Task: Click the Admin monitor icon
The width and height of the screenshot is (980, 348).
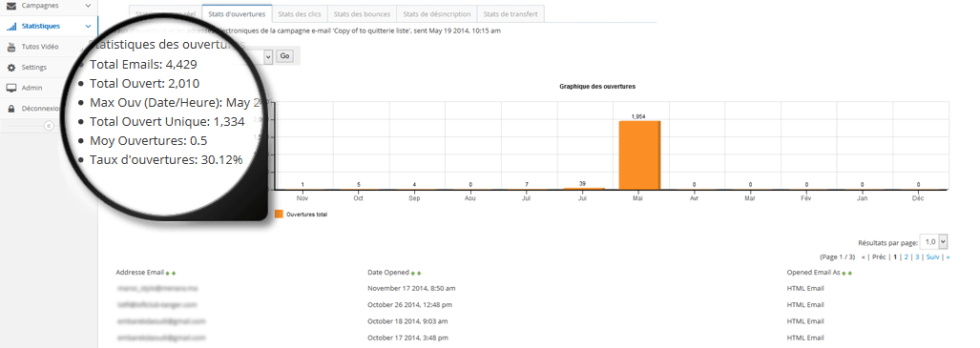Action: (x=11, y=88)
